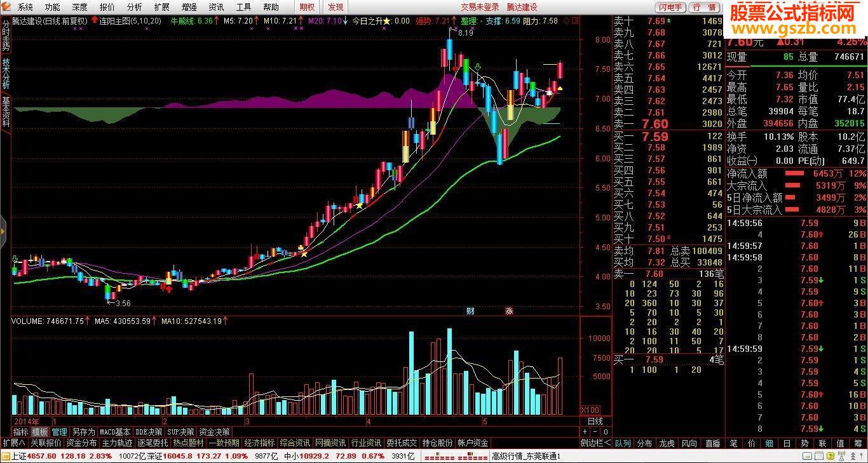Screen dimensions: 868x463
Task: Open the 主力轨迹 tab
Action: tap(117, 443)
